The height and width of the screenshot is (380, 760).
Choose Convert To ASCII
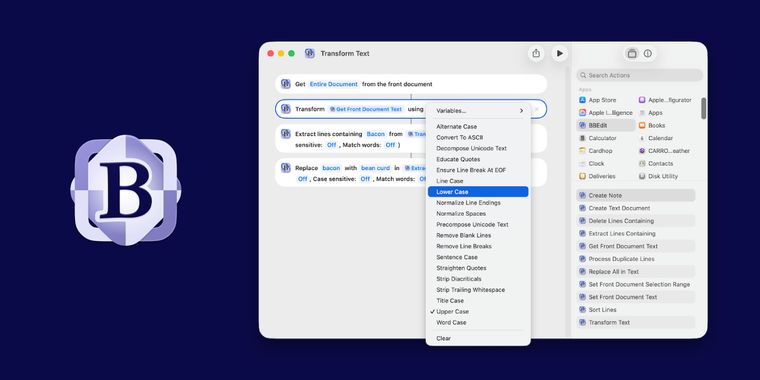point(478,137)
